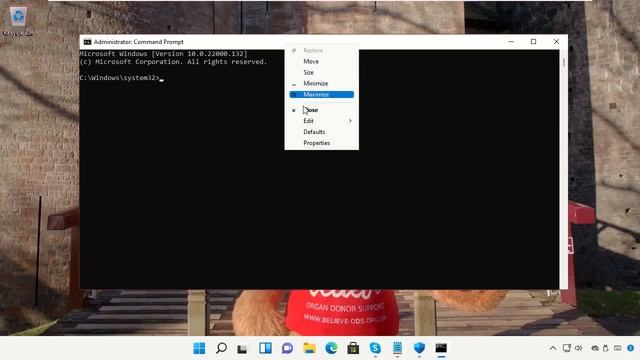The image size is (640, 360).
Task: Open the Windows Start menu
Action: 199,348
